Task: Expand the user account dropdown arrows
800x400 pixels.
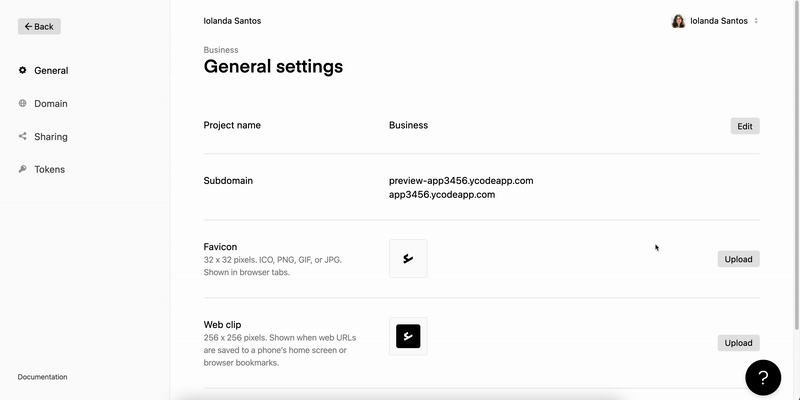Action: pos(756,21)
